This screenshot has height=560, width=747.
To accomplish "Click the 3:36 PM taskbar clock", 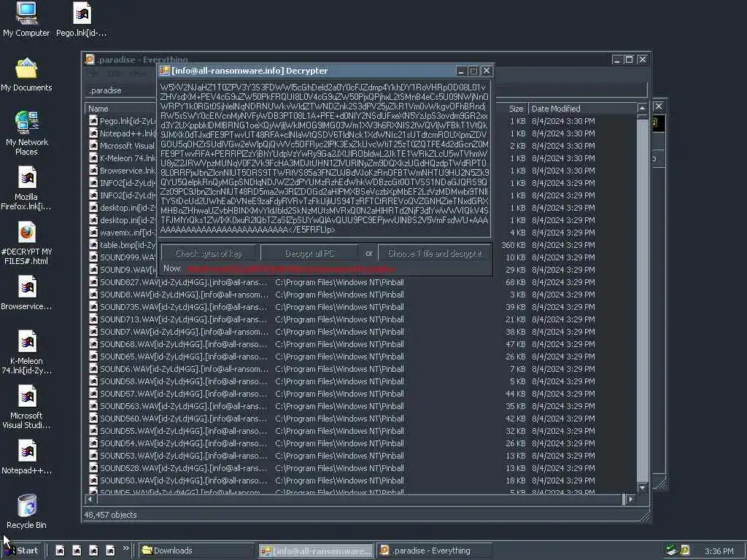I will [719, 551].
